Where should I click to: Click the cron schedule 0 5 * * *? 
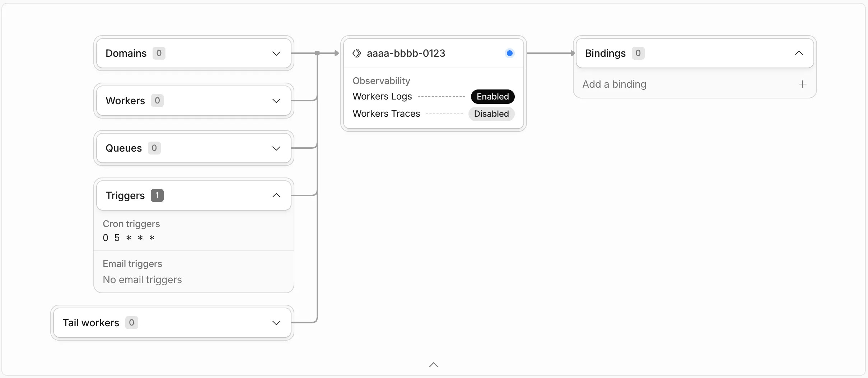(129, 238)
